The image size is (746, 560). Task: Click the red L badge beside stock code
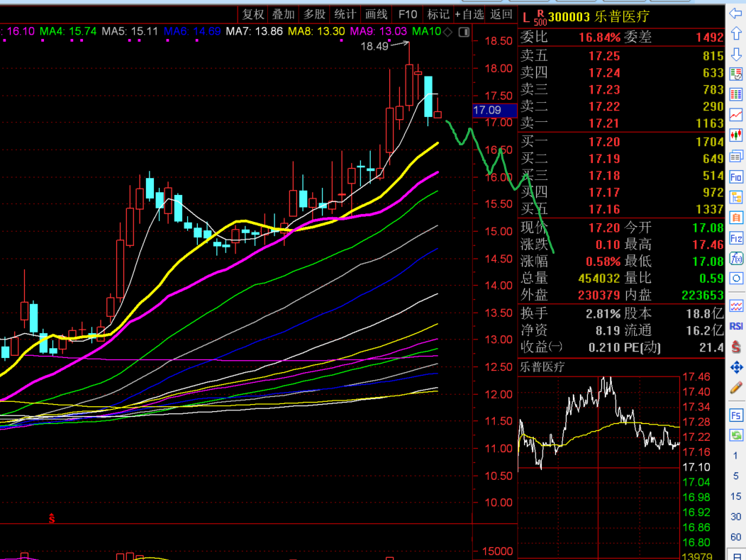point(525,18)
